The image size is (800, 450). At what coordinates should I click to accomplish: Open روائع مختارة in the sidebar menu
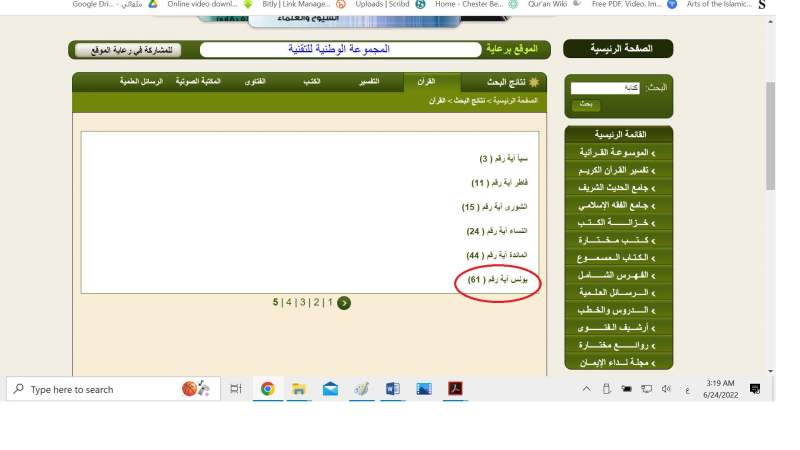(x=618, y=345)
